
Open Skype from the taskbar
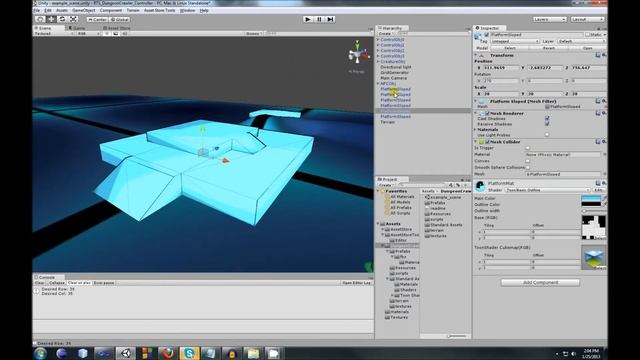pyautogui.click(x=189, y=353)
